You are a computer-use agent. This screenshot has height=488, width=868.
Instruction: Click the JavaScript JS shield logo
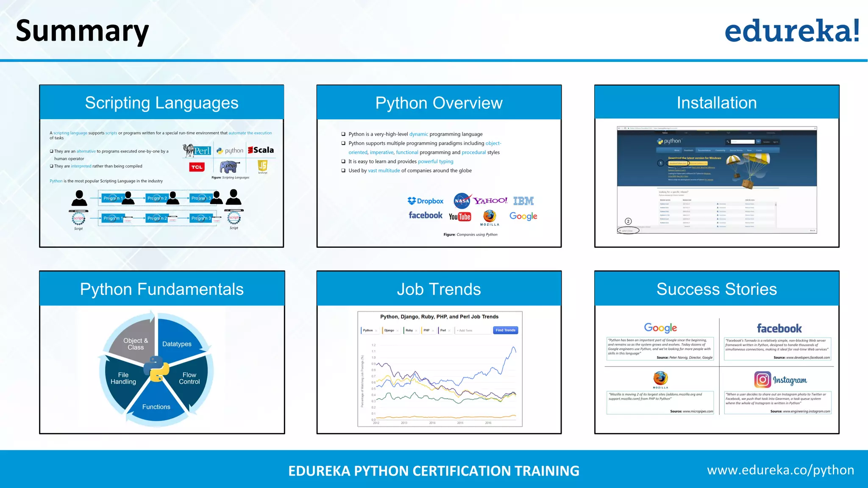click(x=263, y=166)
